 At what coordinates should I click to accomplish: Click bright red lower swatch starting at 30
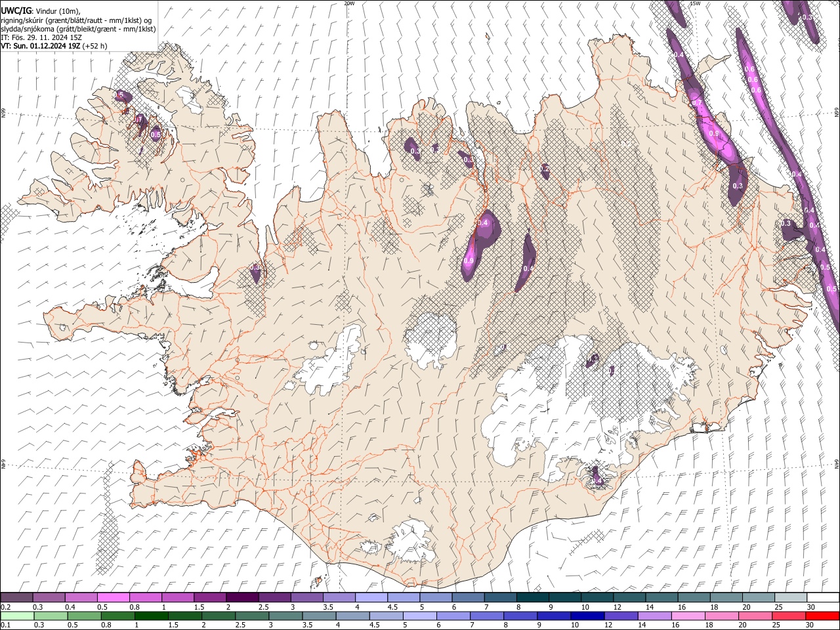point(822,616)
